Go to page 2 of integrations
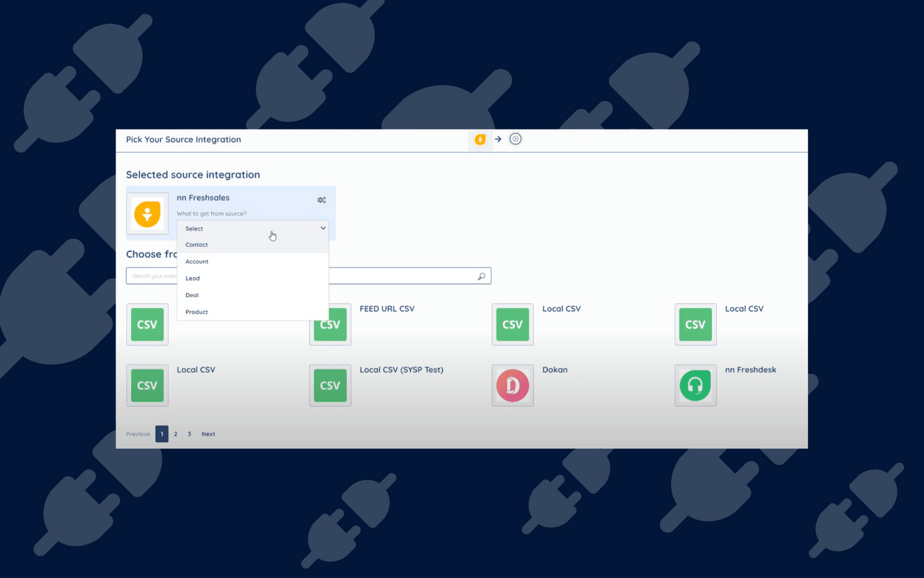 [175, 434]
